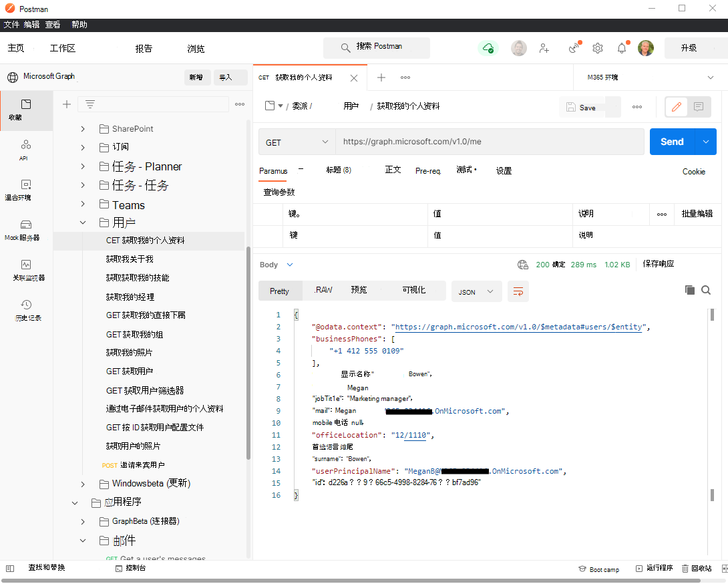Click the empty 键 parameter key cell

(355, 236)
